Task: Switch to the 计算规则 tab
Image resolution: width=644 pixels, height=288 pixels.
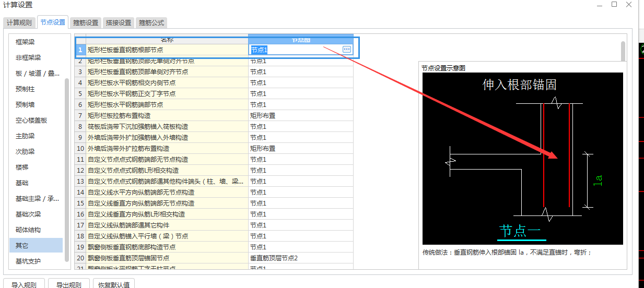Action: pyautogui.click(x=19, y=22)
